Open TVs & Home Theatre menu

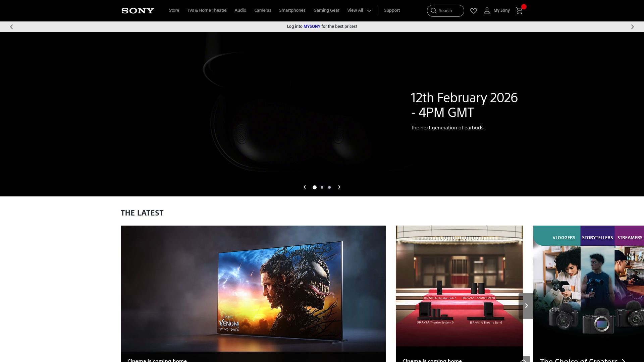click(x=207, y=10)
